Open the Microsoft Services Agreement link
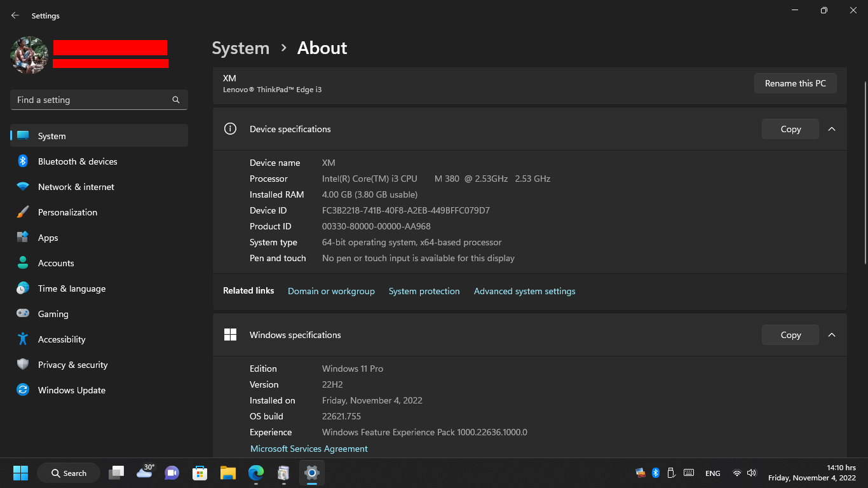 point(309,449)
